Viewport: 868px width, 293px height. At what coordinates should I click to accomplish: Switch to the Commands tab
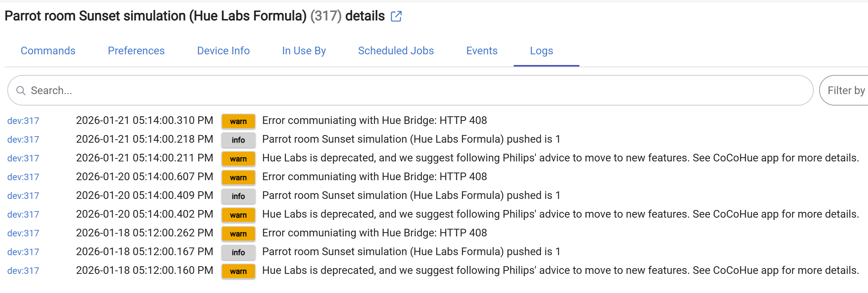pyautogui.click(x=48, y=51)
